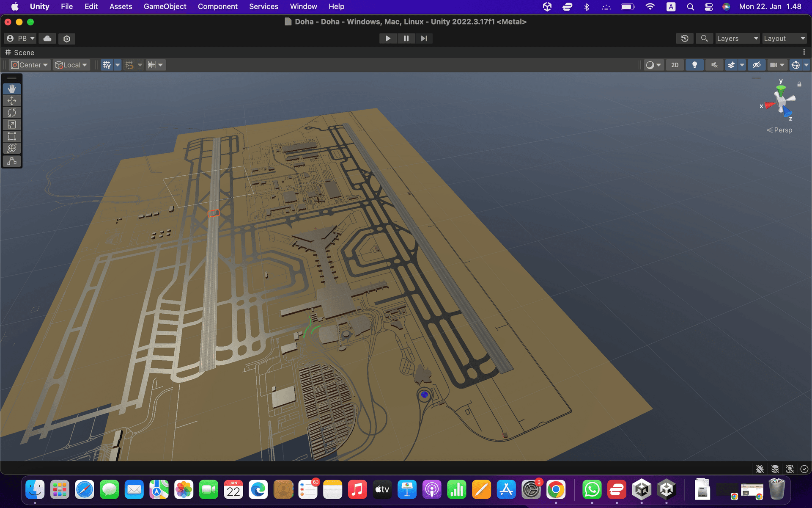
Task: Select the Rect Transform tool
Action: pos(12,136)
